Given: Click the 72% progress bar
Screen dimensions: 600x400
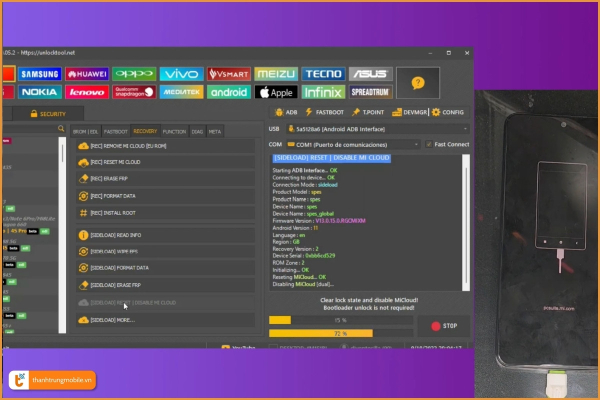Looking at the screenshot, I should click(x=338, y=333).
